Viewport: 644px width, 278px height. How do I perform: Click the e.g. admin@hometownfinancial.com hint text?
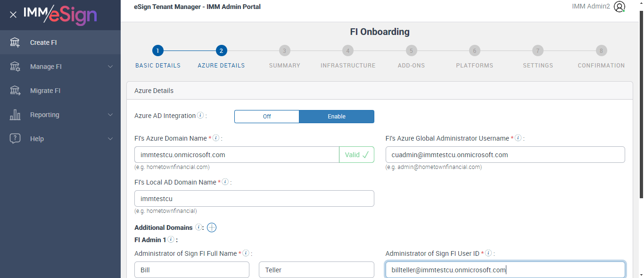pos(433,167)
